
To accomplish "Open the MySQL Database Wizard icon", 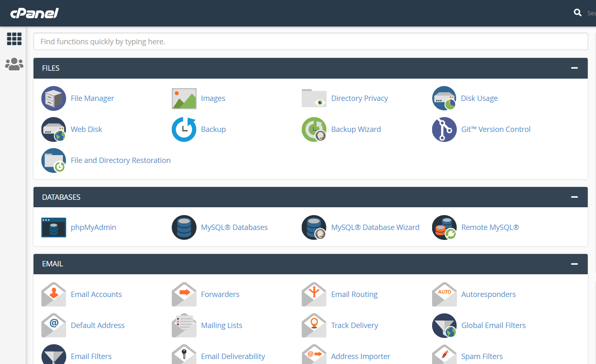I will click(x=314, y=227).
